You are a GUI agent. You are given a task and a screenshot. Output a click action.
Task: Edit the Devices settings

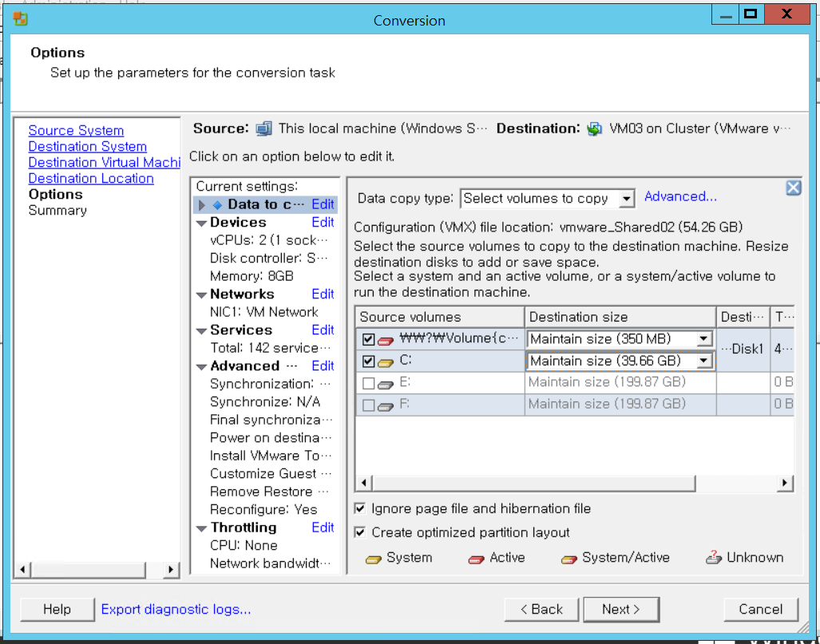[x=323, y=222]
